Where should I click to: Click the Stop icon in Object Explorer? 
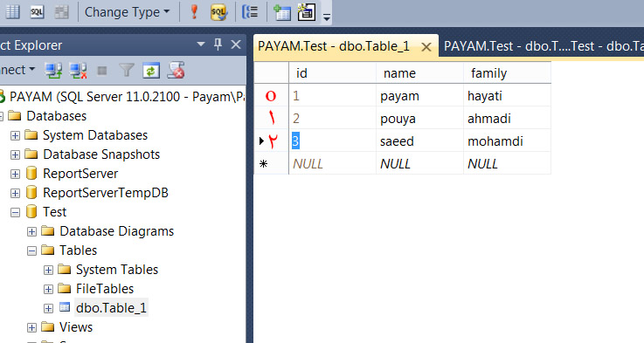pyautogui.click(x=102, y=71)
